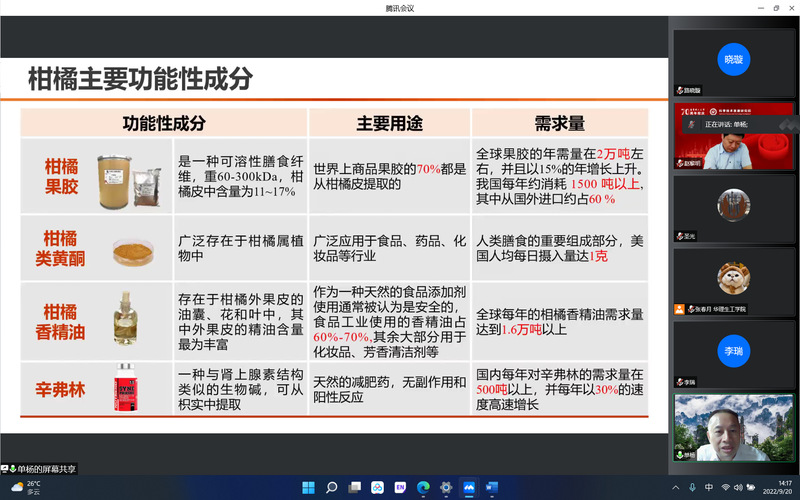Open the Settings gear app in taskbar

tap(446, 487)
